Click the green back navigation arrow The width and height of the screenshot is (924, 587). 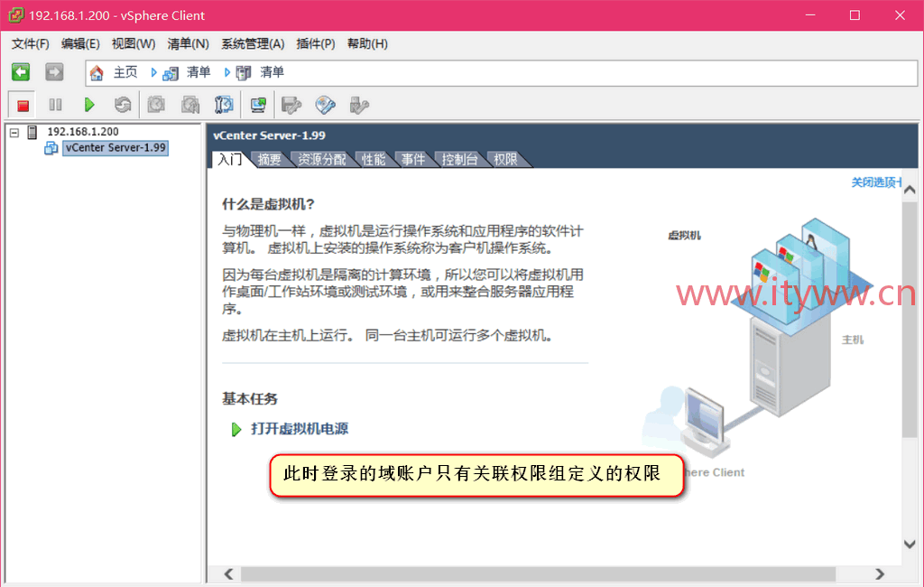(x=21, y=72)
